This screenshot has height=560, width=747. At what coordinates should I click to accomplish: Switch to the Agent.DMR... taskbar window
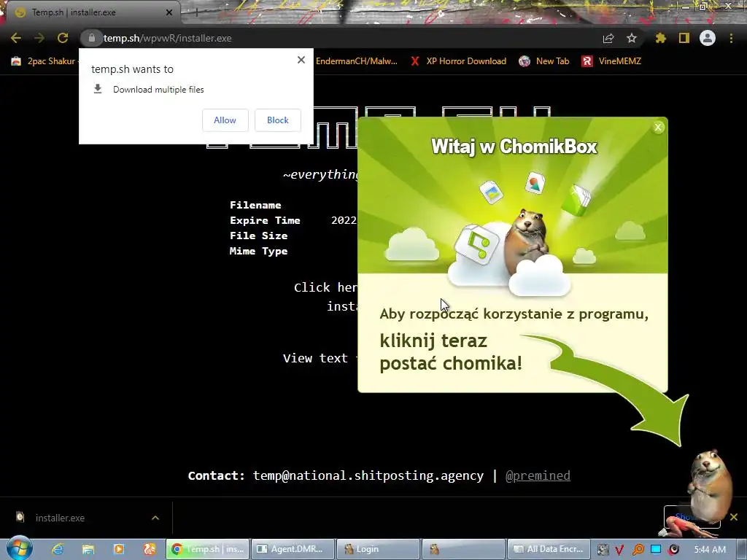tap(292, 549)
